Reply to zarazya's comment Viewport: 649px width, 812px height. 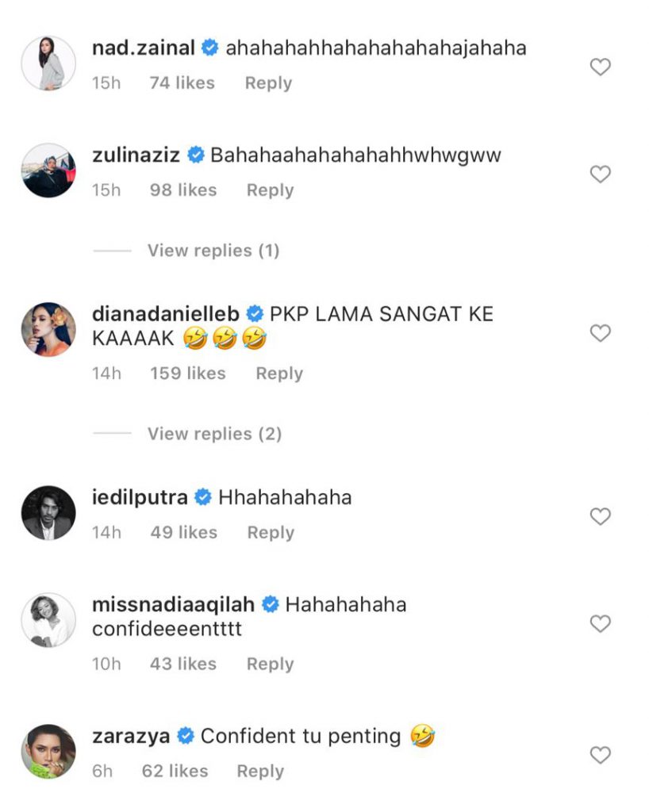click(260, 771)
